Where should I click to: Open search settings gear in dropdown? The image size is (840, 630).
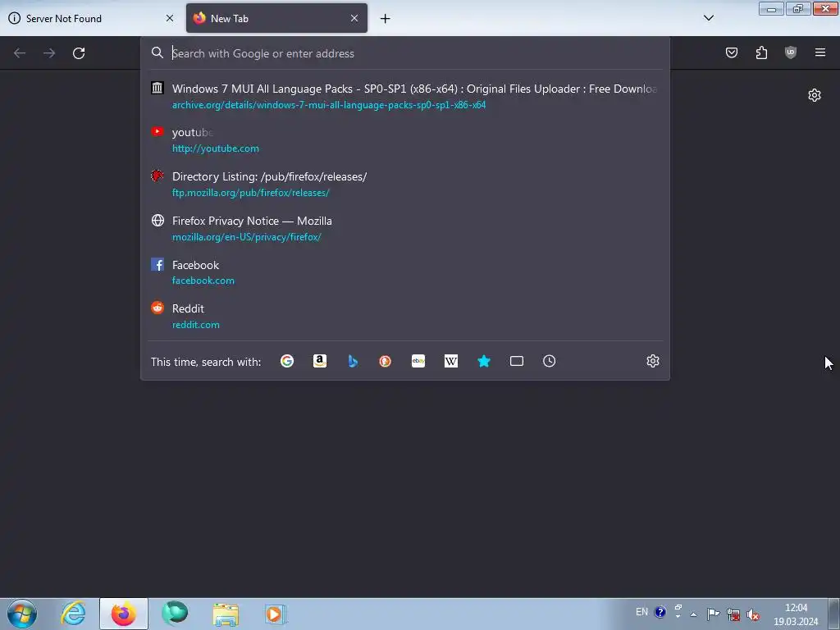[652, 361]
